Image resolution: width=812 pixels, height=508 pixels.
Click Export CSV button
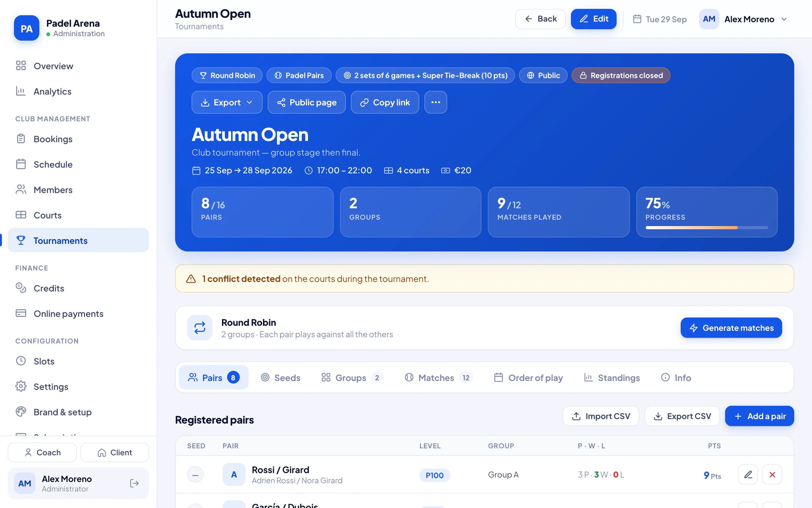(682, 416)
